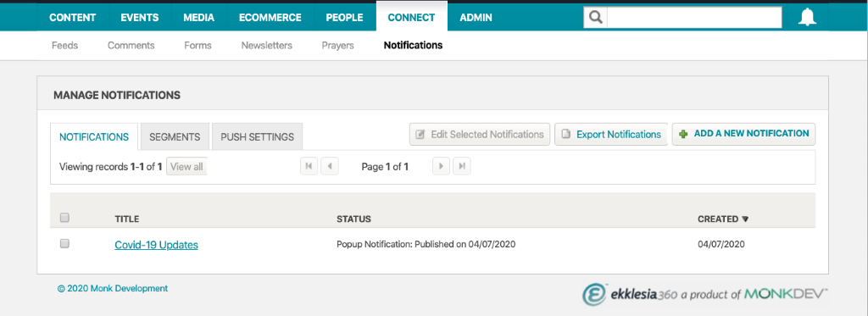Click the Created column header
Image resolution: width=868 pixels, height=316 pixels.
pos(718,219)
